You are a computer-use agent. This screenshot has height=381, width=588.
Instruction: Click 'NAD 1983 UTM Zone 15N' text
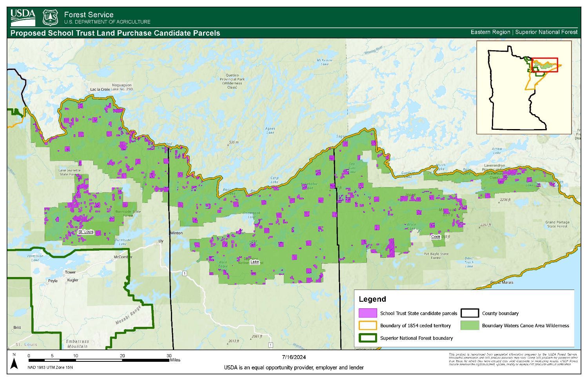pyautogui.click(x=50, y=368)
